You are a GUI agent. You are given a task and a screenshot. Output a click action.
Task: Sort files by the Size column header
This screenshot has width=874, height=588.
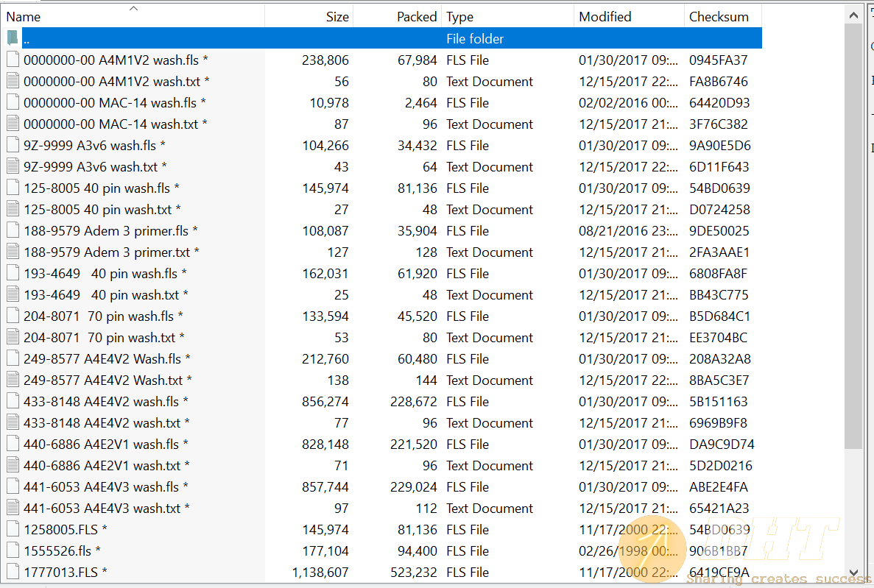336,17
